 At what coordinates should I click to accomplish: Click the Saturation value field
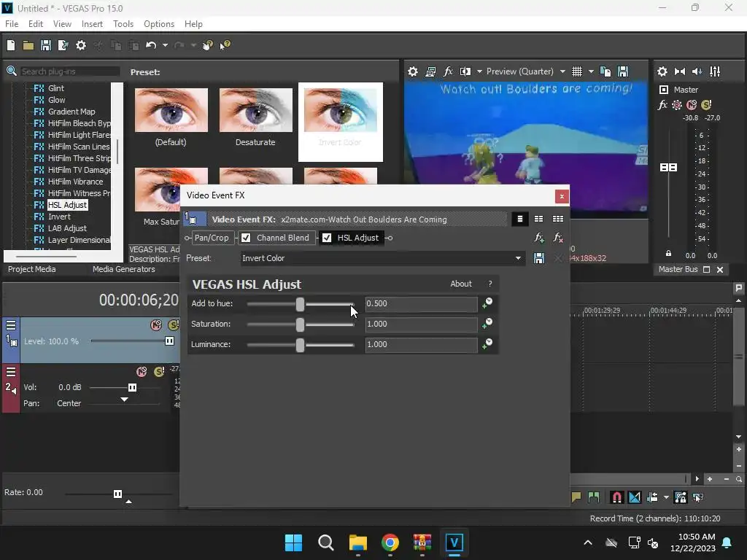[421, 324]
